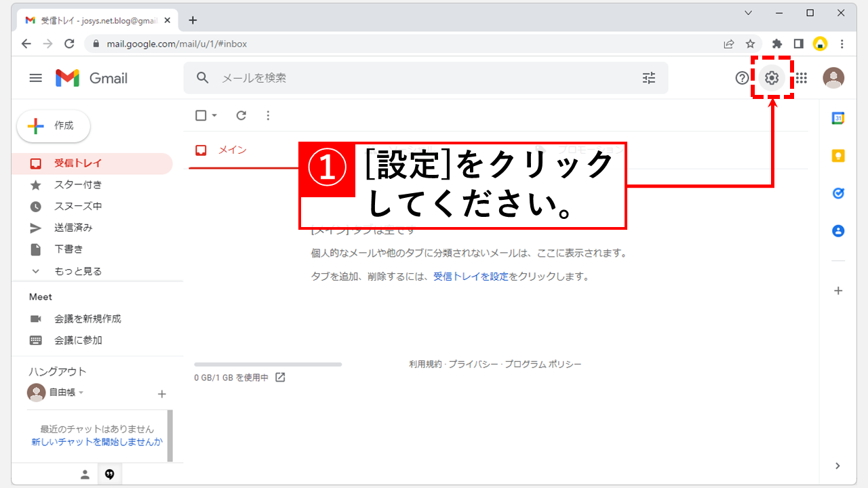The height and width of the screenshot is (488, 868).
Task: Share this page icon in address bar
Action: tap(729, 43)
